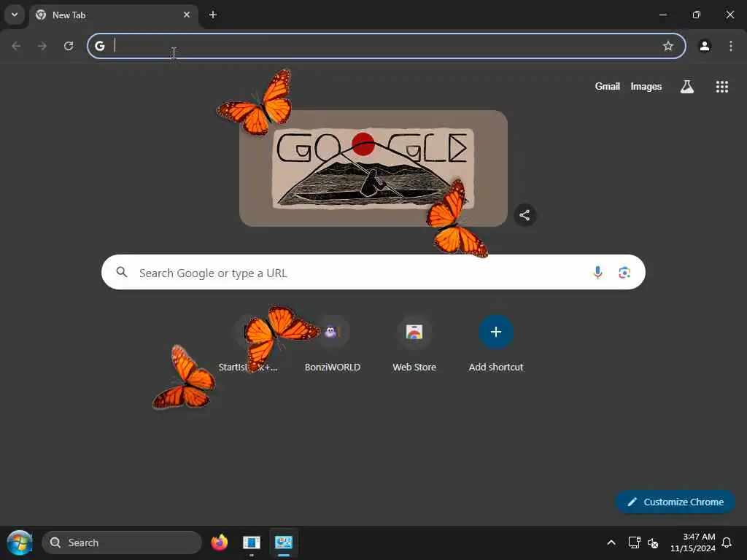Image resolution: width=747 pixels, height=560 pixels.
Task: Launch Firefox from the taskbar
Action: (x=219, y=542)
